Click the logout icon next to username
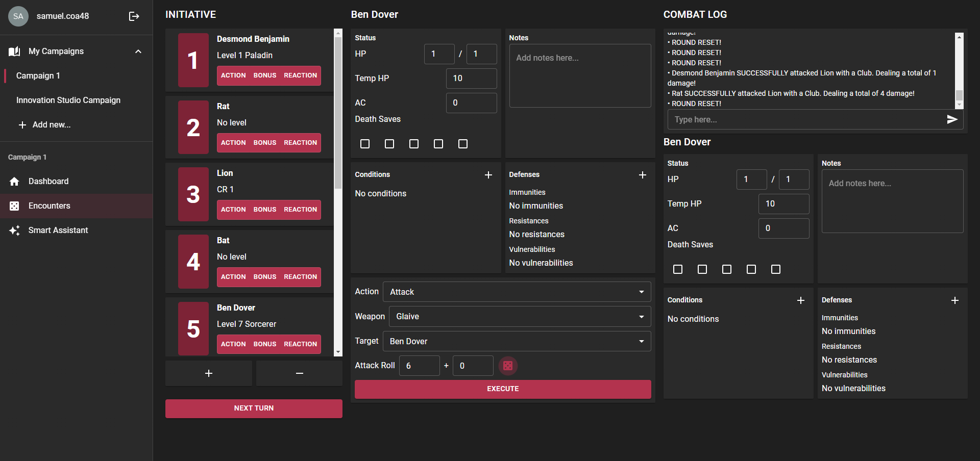This screenshot has width=980, height=461. pos(134,16)
